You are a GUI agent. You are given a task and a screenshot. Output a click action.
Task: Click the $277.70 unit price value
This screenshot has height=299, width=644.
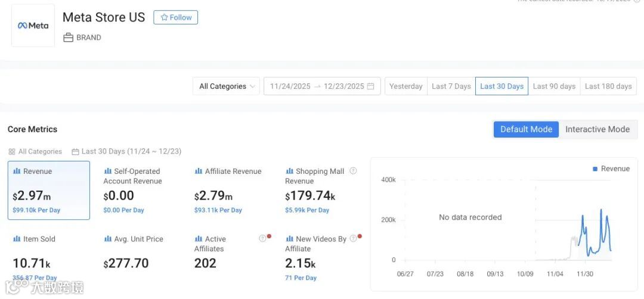(x=126, y=263)
